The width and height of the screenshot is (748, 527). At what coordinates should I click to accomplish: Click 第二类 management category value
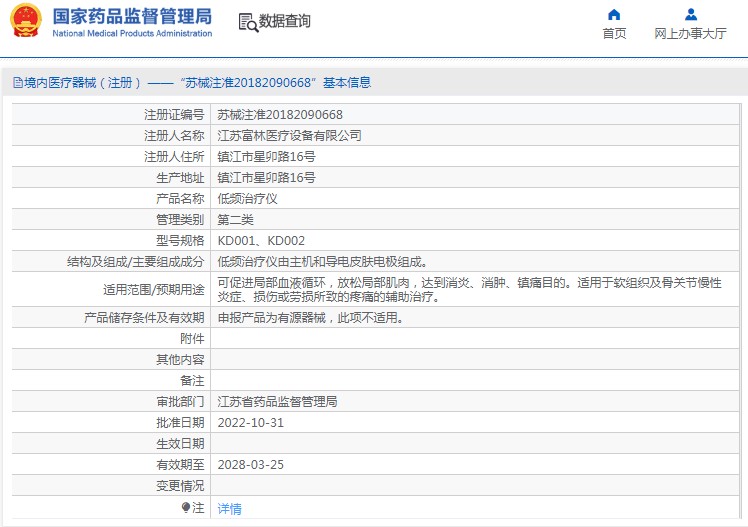[236, 220]
